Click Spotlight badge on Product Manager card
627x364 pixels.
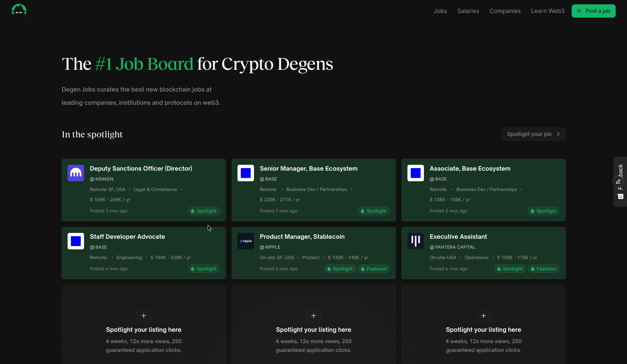tap(340, 269)
